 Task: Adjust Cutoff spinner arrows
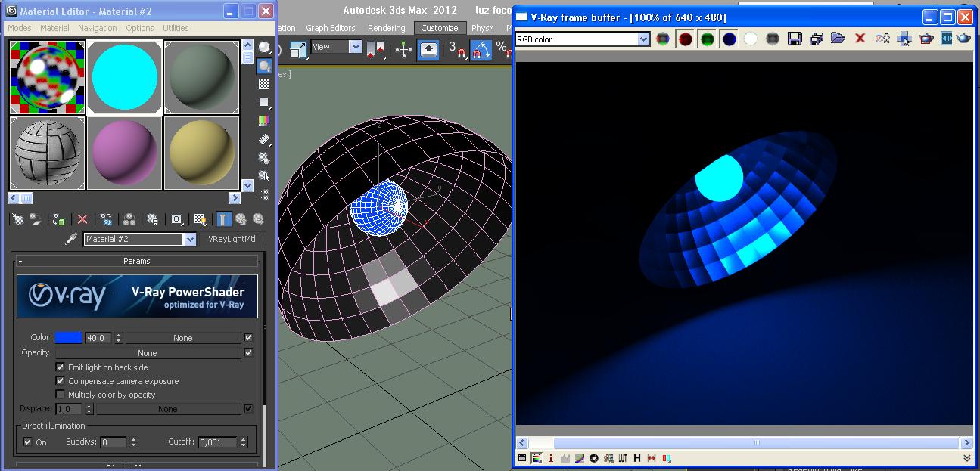click(243, 442)
